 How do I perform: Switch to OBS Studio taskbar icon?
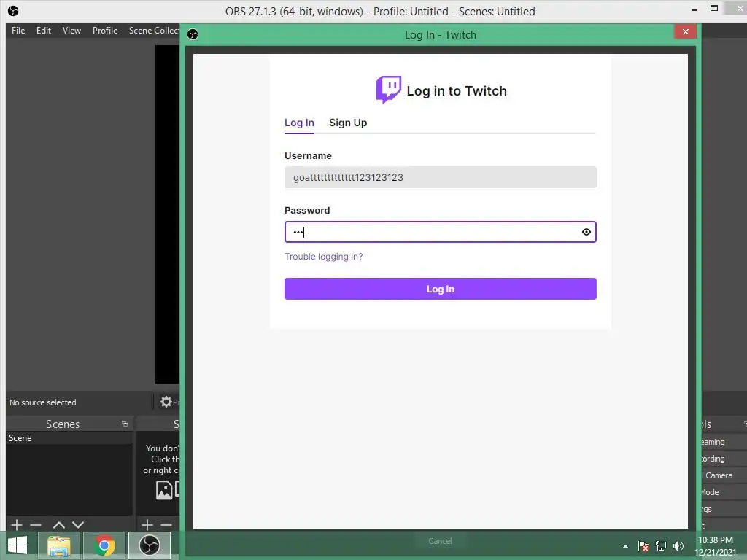tap(149, 545)
